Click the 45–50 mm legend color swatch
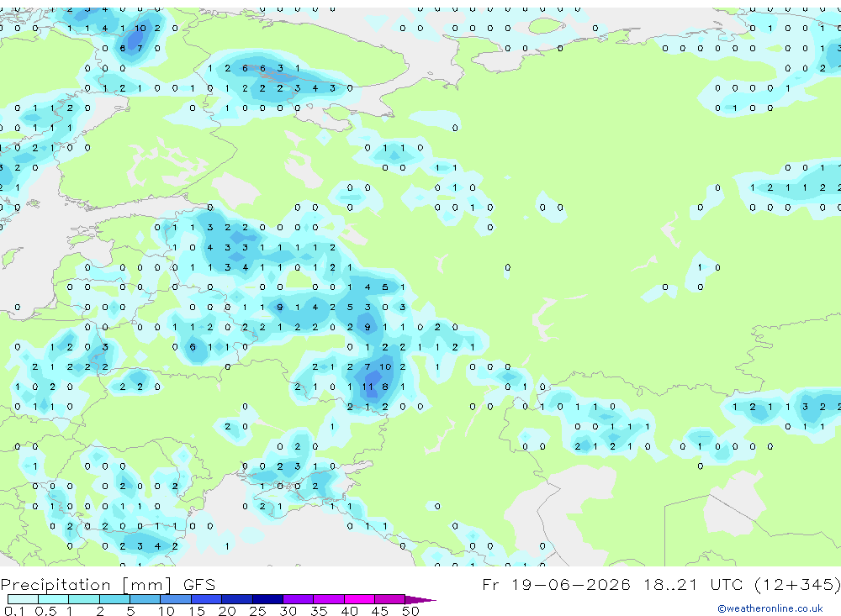This screenshot has width=841, height=616. pos(389,599)
